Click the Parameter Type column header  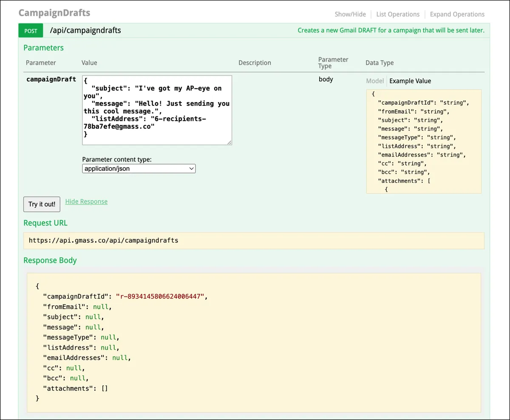pyautogui.click(x=333, y=62)
